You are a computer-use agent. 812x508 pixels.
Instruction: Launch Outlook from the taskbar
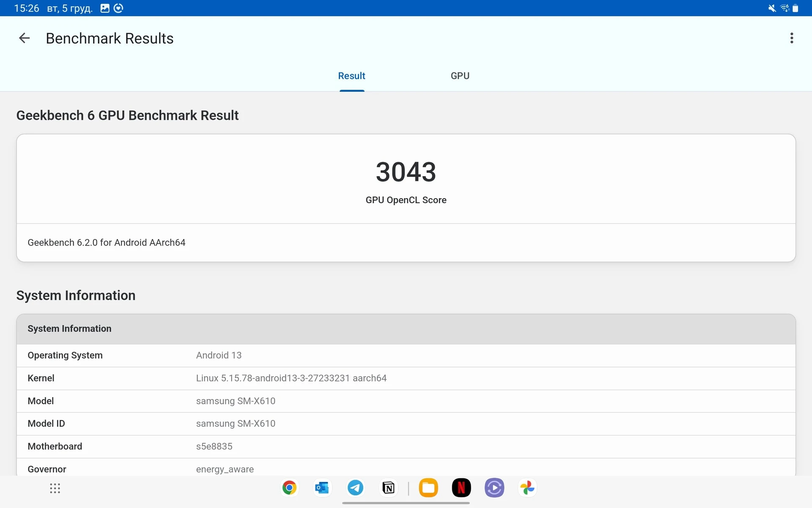[322, 488]
